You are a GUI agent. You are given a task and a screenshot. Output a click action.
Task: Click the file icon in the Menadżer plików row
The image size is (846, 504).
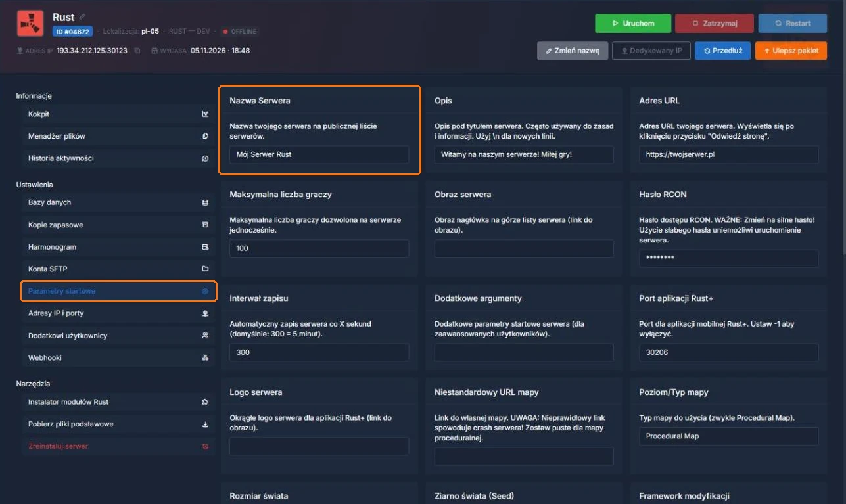coord(205,136)
